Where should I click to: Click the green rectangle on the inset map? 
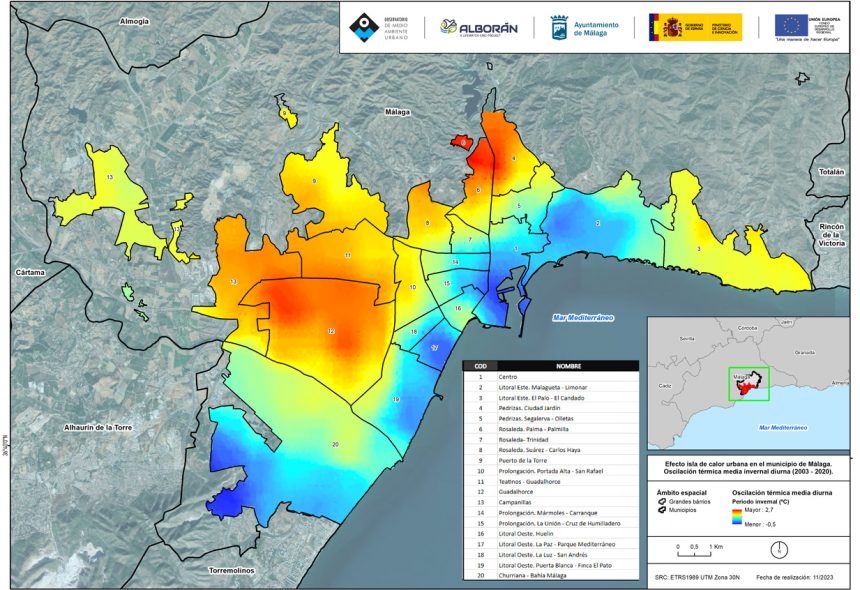(x=748, y=384)
